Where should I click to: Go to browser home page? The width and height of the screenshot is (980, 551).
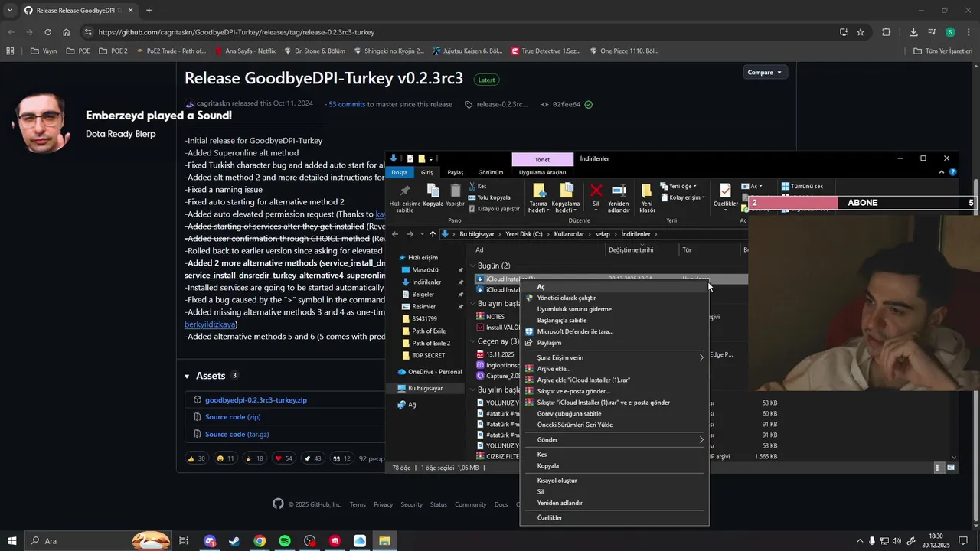click(67, 32)
